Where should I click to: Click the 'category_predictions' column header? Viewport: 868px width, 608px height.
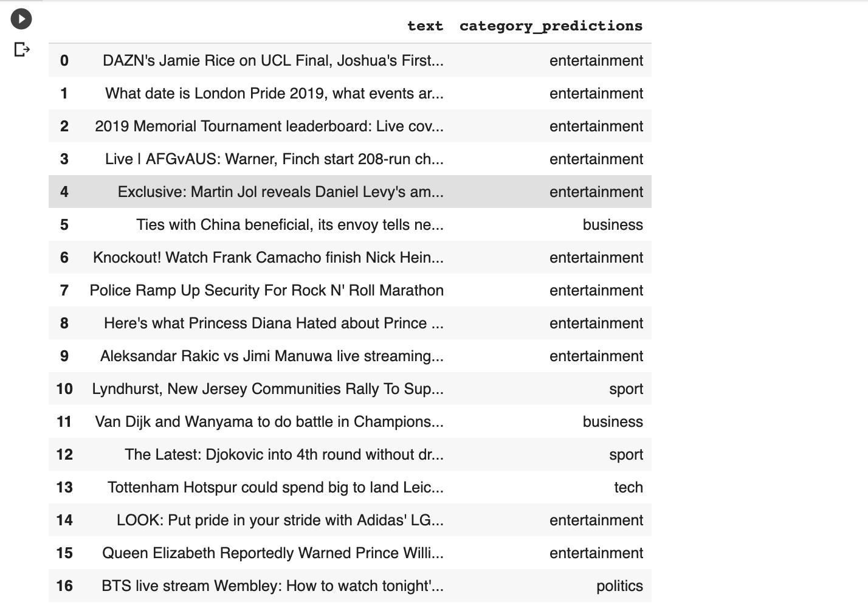(x=551, y=26)
